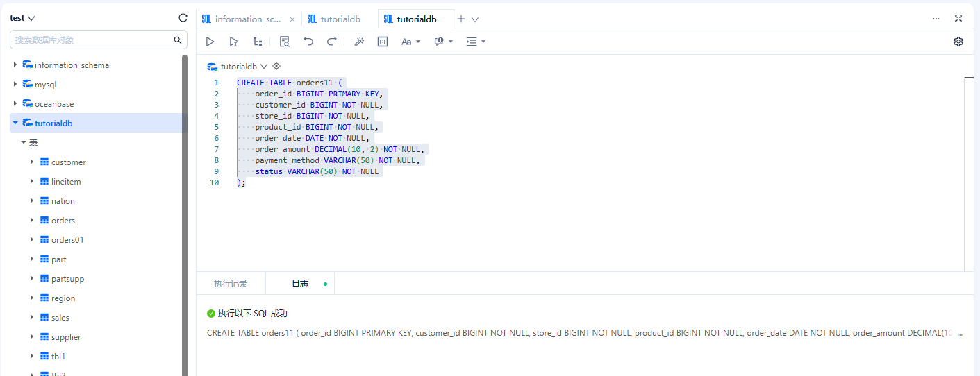Expand the information_schema database

pyautogui.click(x=15, y=65)
